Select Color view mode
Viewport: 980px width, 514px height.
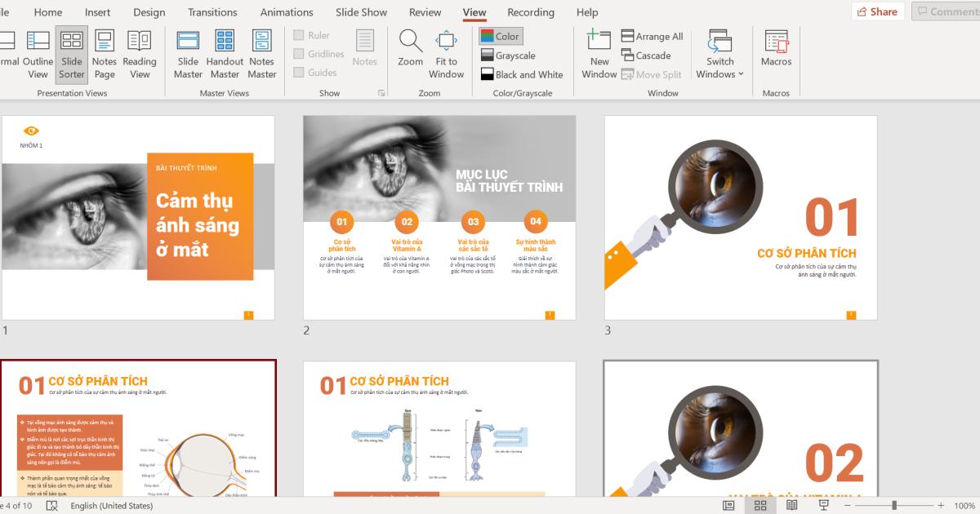500,36
